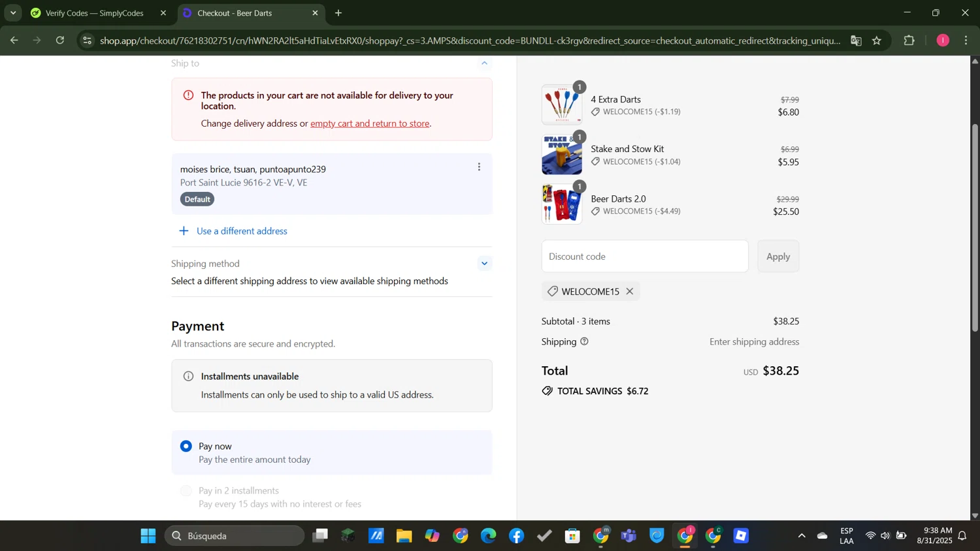Viewport: 980px width, 551px height.
Task: Open the address options three-dot menu
Action: (x=479, y=167)
